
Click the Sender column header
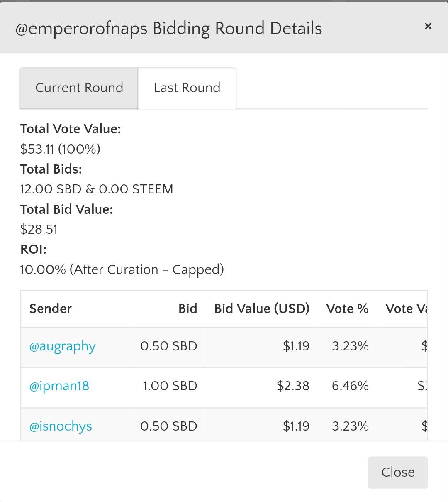click(x=51, y=309)
